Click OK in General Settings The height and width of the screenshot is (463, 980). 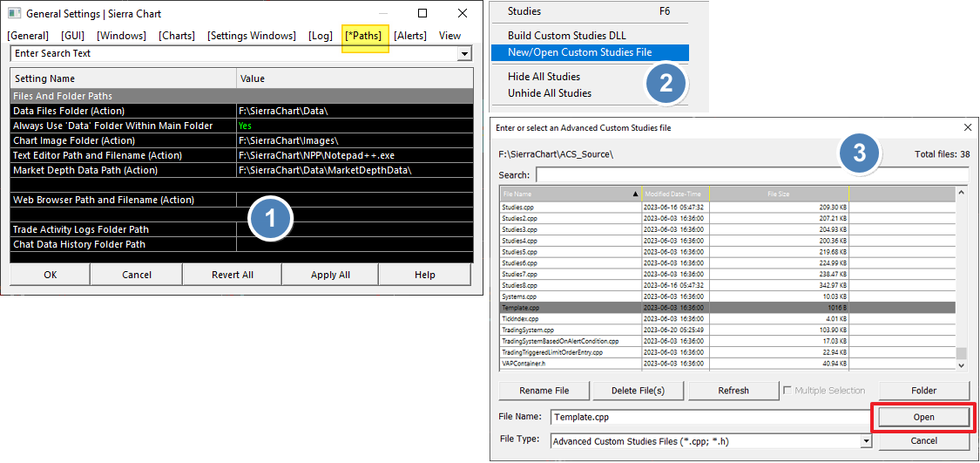[51, 275]
